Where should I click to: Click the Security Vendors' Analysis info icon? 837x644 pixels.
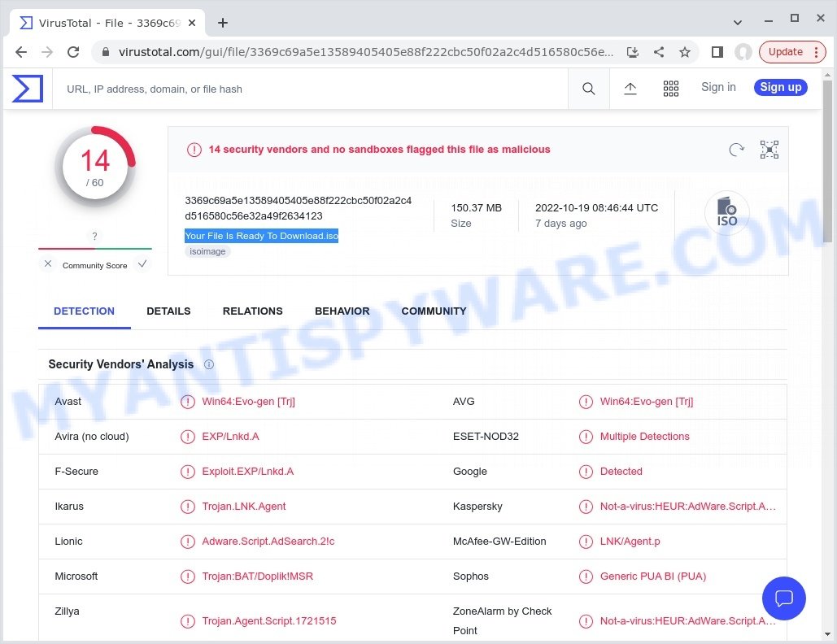click(209, 364)
